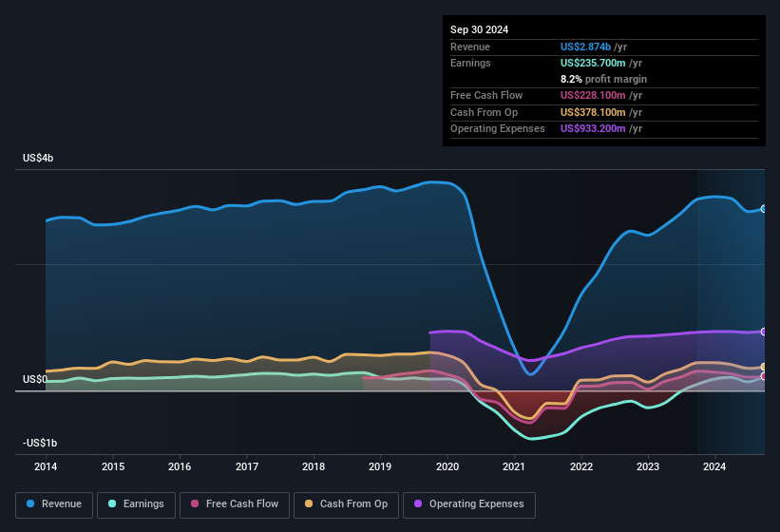Viewport: 780px width, 532px height.
Task: Click the 2018 x-axis label
Action: (314, 466)
